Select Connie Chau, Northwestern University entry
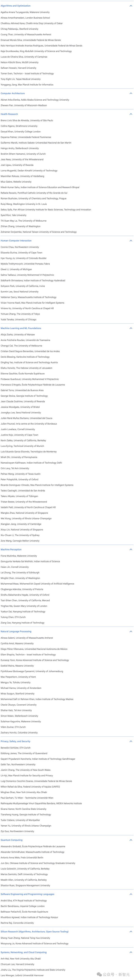Image resolution: width=134 pixels, height=980 pixels. [20, 247]
